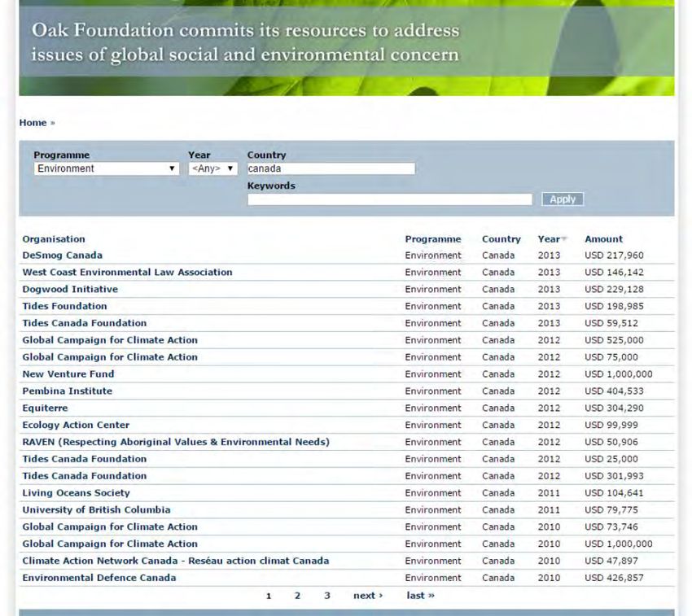The height and width of the screenshot is (616, 692).
Task: Click the amount USD 47,897
Action: pyautogui.click(x=611, y=561)
